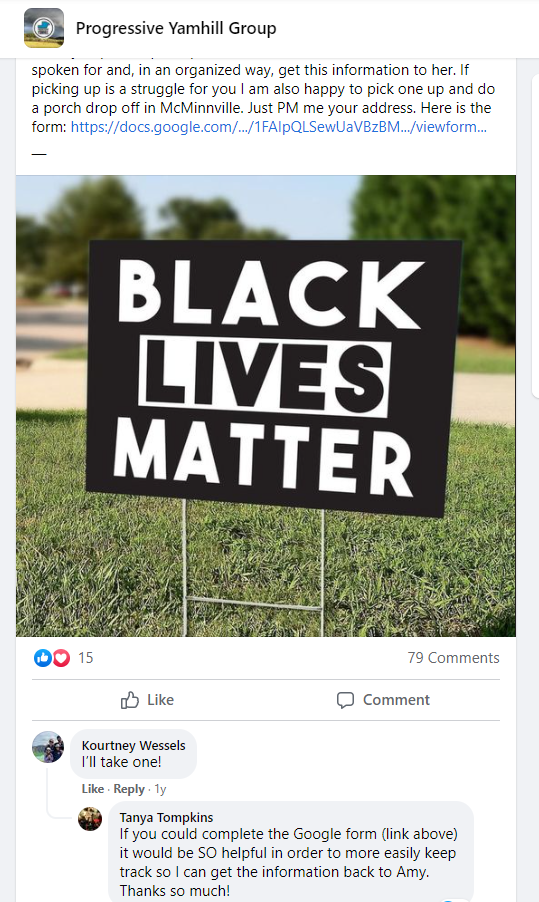Image resolution: width=539 pixels, height=902 pixels.
Task: Select the Comment button label
Action: (x=396, y=700)
